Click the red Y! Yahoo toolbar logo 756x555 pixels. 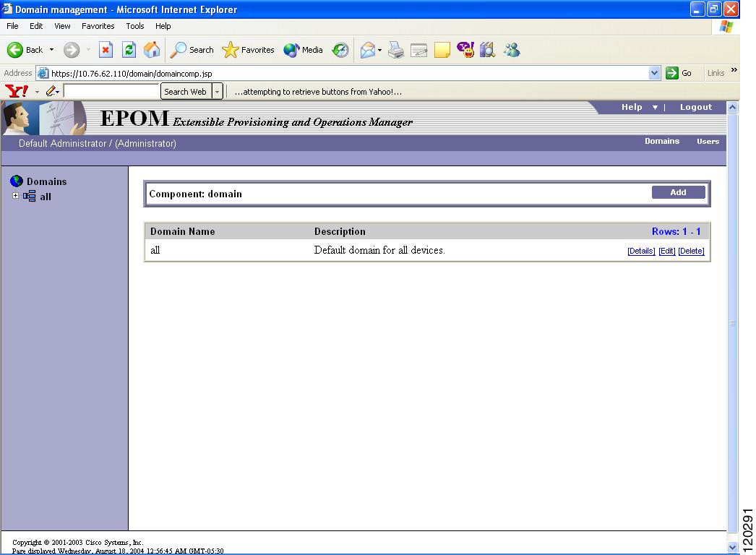16,92
